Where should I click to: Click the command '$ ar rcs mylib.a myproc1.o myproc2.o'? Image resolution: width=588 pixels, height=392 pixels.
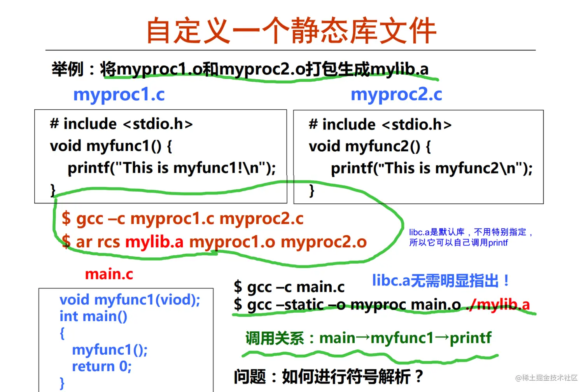214,242
